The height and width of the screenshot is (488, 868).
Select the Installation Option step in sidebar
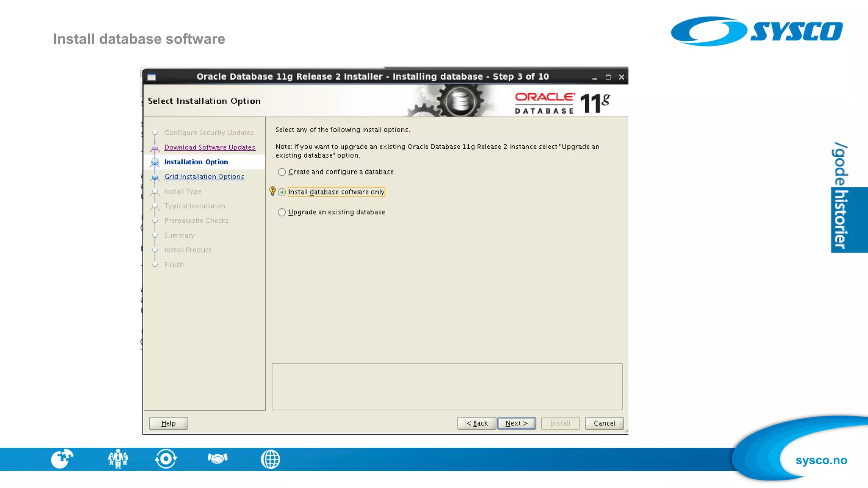pos(196,162)
